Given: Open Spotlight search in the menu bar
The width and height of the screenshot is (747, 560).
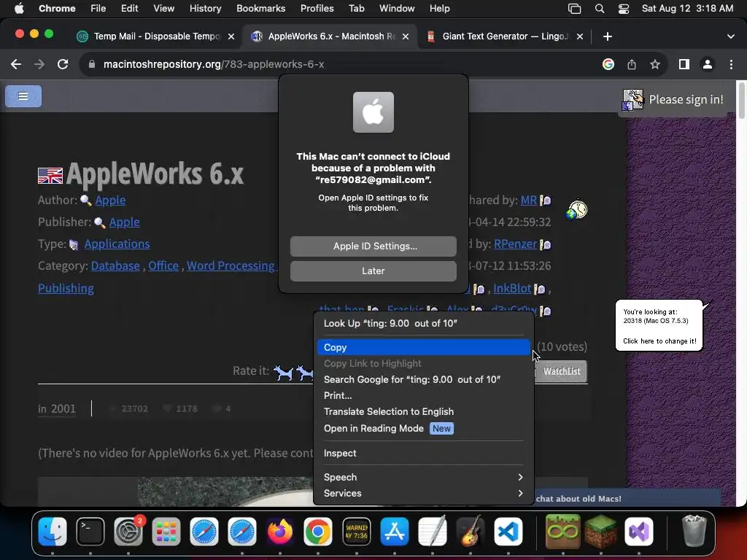Looking at the screenshot, I should pyautogui.click(x=600, y=9).
